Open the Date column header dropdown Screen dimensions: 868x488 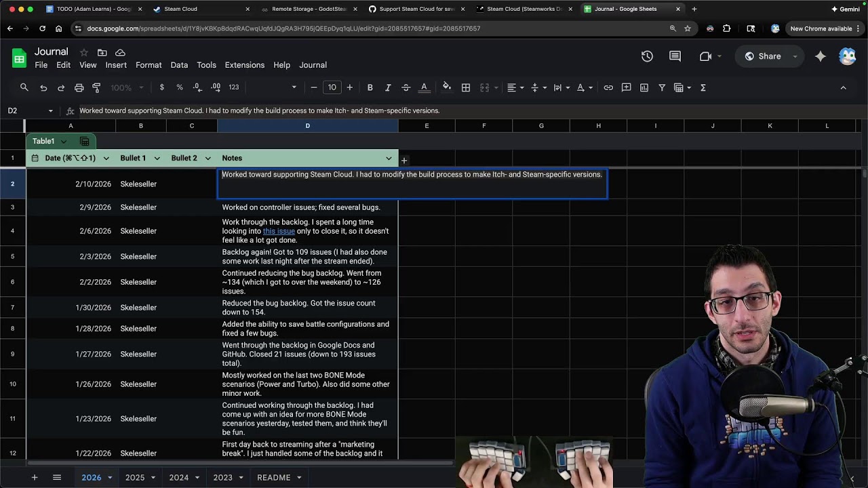pyautogui.click(x=106, y=159)
